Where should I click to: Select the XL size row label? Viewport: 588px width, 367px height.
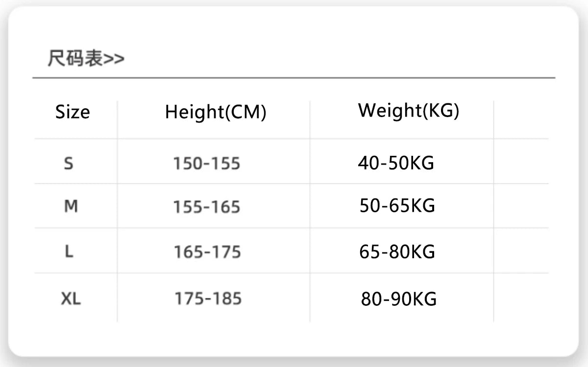71,298
